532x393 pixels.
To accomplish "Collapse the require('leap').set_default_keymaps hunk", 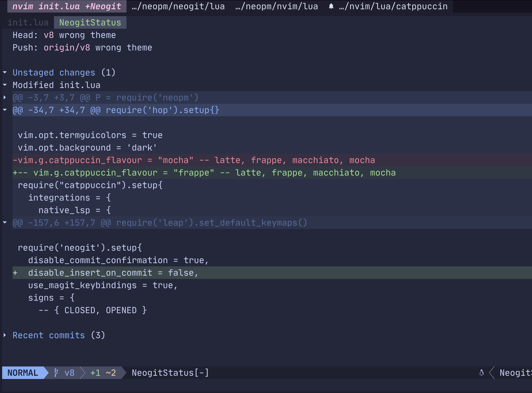I will point(5,223).
